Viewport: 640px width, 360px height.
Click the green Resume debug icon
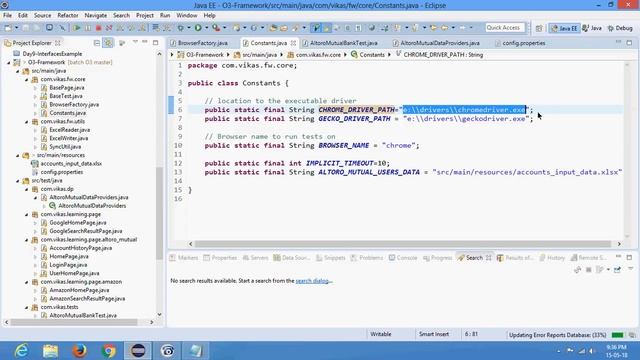tap(76, 28)
